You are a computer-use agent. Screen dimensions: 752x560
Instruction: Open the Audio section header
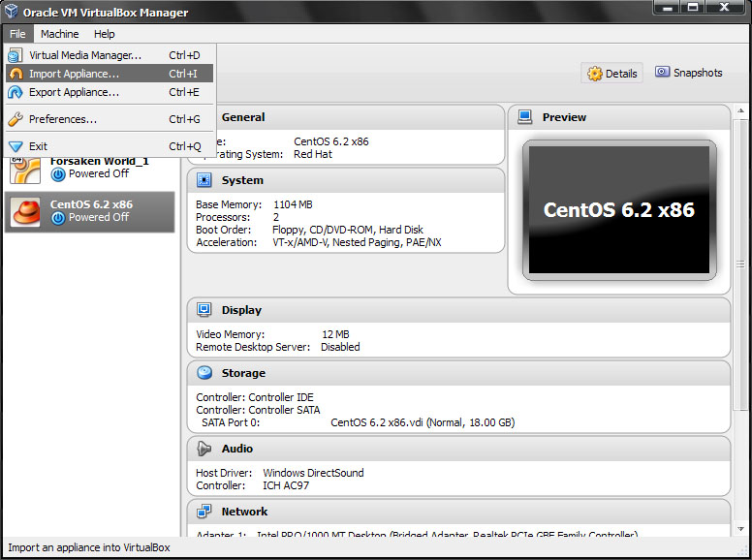(458, 449)
